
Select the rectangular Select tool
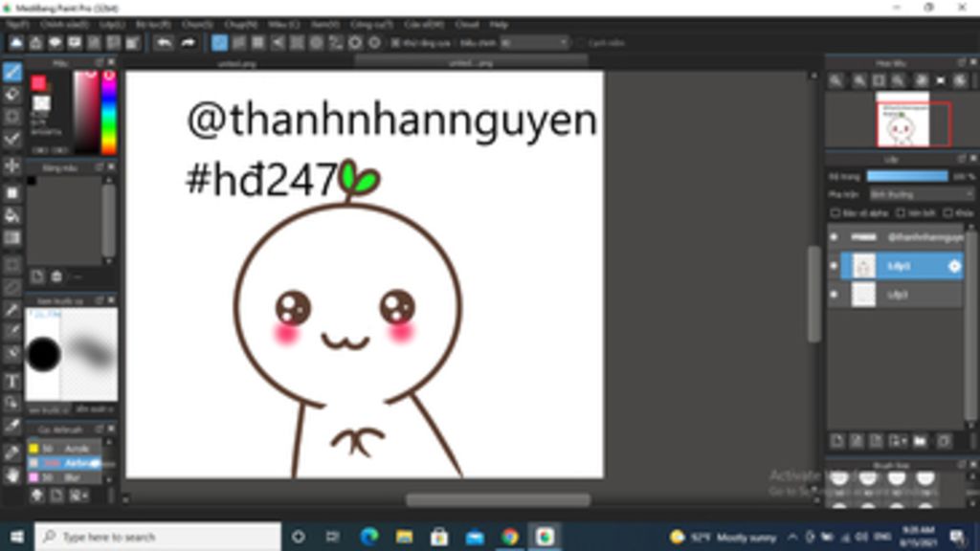(11, 265)
